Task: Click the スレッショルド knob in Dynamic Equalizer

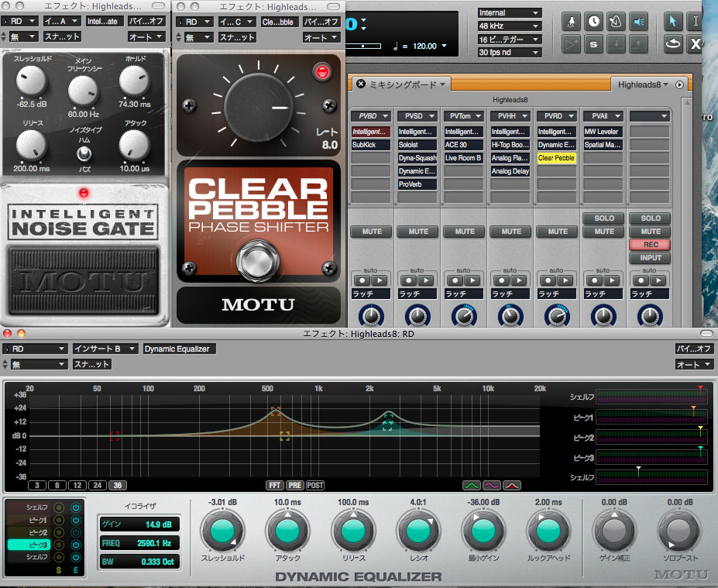Action: point(222,531)
